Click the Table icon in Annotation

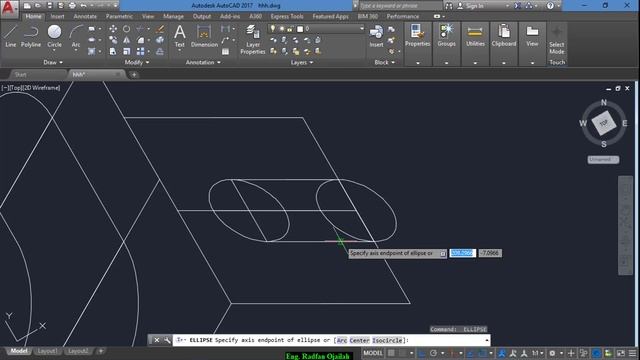click(225, 51)
